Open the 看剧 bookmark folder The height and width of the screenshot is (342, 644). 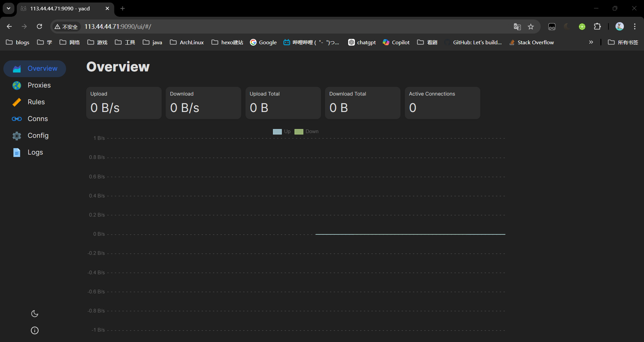(427, 42)
